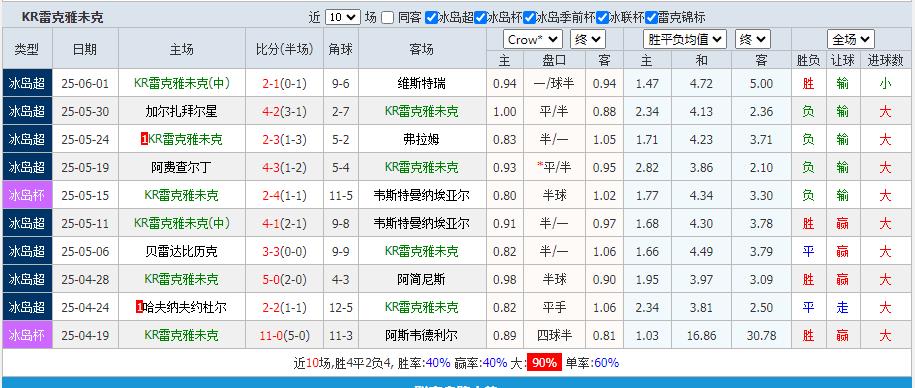This screenshot has width=915, height=388.
Task: Click the 冰岛超 league tag for 25-06-01
Action: pos(27,83)
